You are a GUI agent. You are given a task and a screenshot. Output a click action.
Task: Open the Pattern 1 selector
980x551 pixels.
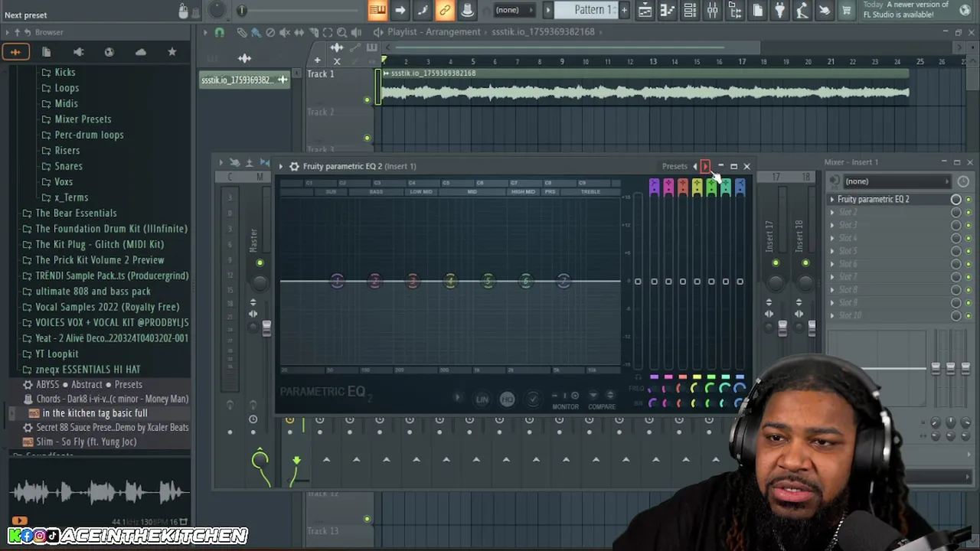(594, 10)
